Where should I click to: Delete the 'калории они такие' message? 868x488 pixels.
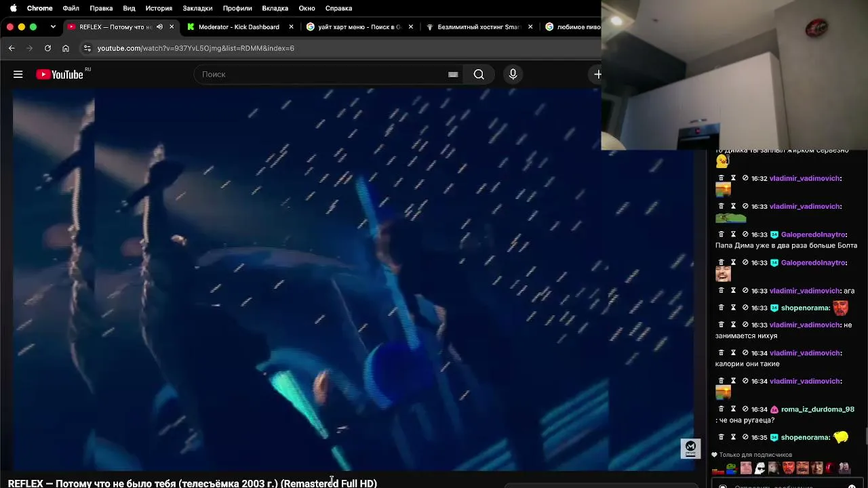(x=721, y=353)
